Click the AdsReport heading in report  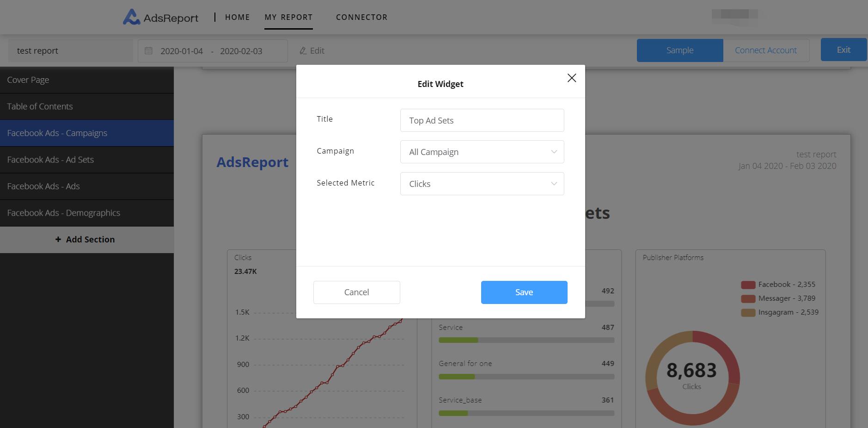[252, 162]
